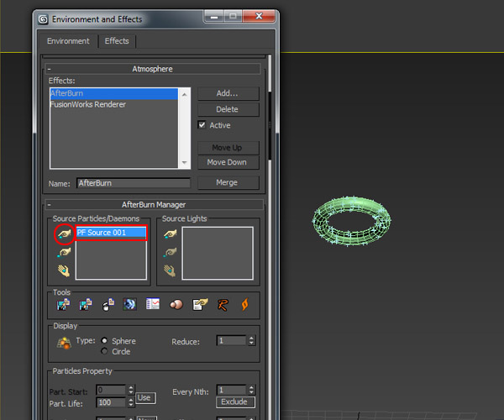Select the green torus in the viewport

[x=352, y=220]
